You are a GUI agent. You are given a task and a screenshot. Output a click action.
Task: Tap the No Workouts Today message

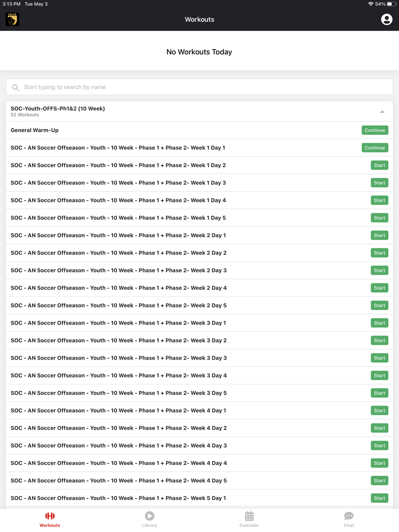pos(199,52)
